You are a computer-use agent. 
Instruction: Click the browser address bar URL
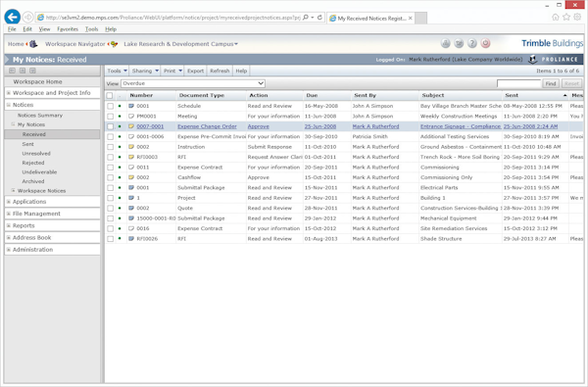pyautogui.click(x=172, y=18)
